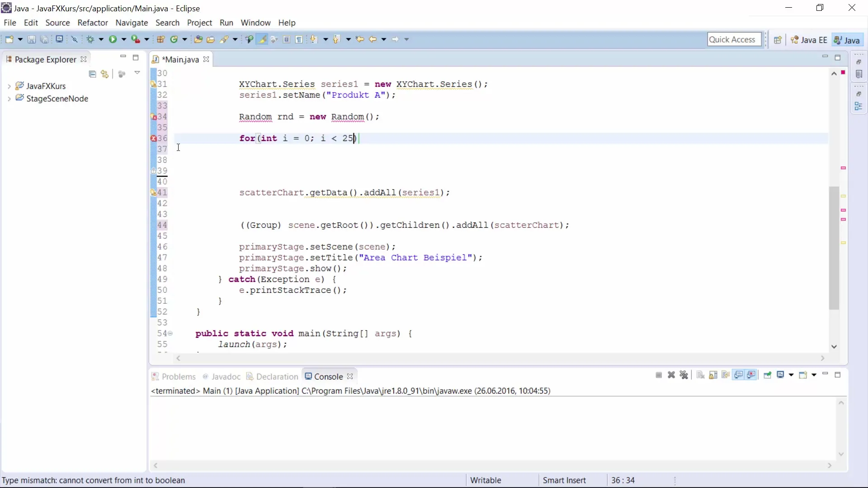Toggle Show Console on Standard Error
Screen dimensions: 868x488
(751, 375)
